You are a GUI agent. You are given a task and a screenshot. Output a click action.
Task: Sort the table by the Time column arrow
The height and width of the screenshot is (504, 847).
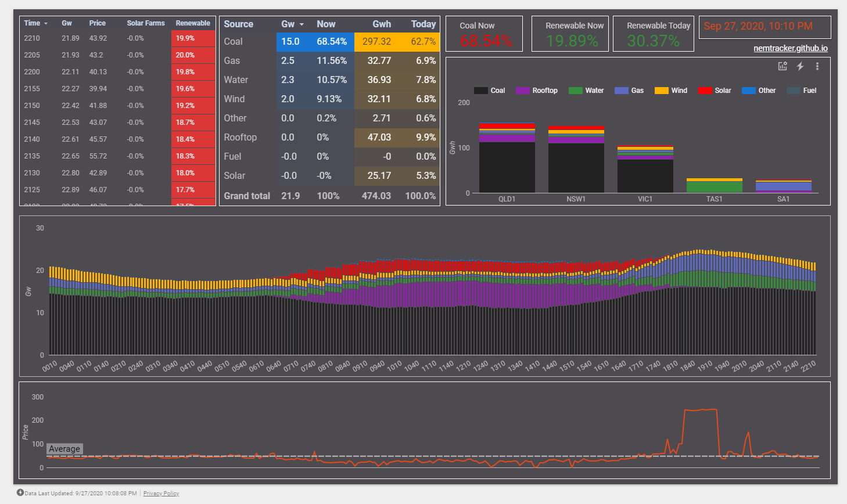pyautogui.click(x=46, y=24)
